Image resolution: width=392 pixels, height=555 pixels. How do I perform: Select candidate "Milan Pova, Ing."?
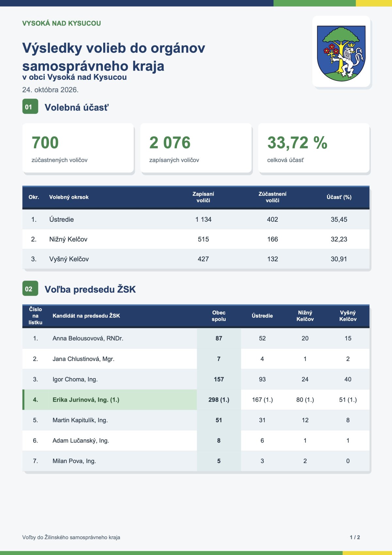(74, 461)
